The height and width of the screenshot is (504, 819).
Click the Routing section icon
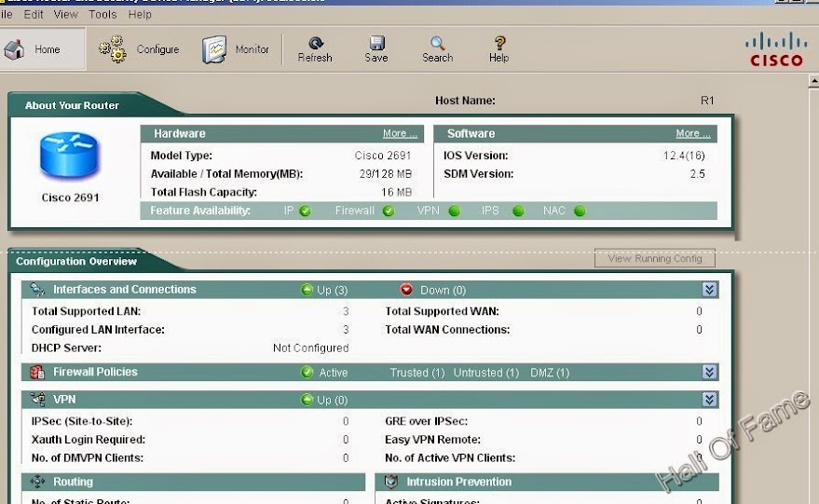click(x=37, y=482)
